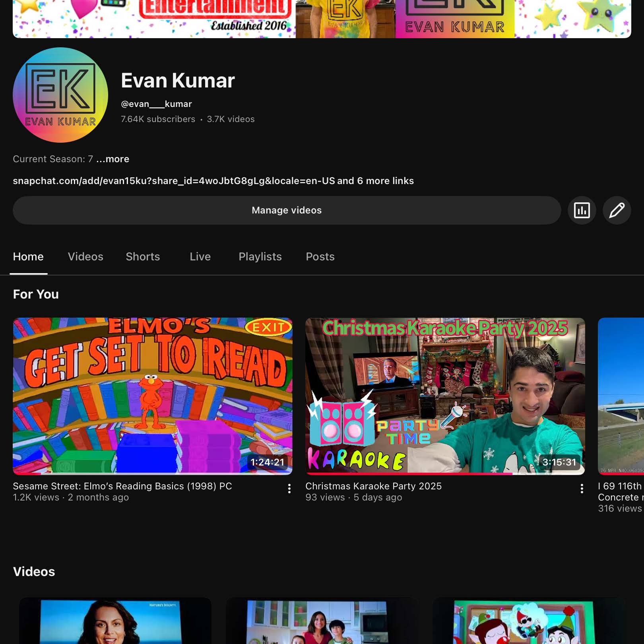
Task: Click the '7.64K subscribers' text
Action: tap(158, 119)
